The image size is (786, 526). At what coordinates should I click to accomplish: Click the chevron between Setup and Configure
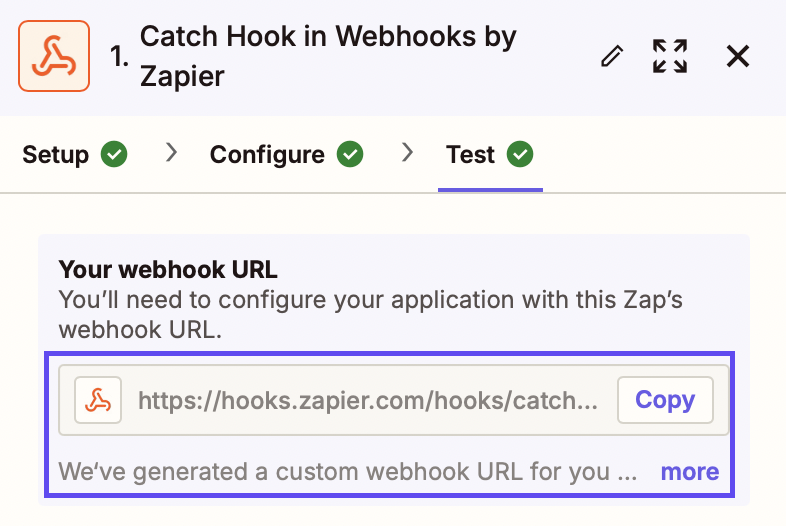171,152
